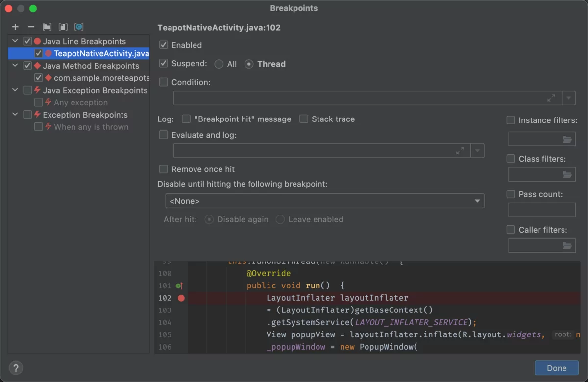Screen dimensions: 588x382
Task: Open the Evaluate and log history dropdown arrow
Action: pyautogui.click(x=477, y=150)
